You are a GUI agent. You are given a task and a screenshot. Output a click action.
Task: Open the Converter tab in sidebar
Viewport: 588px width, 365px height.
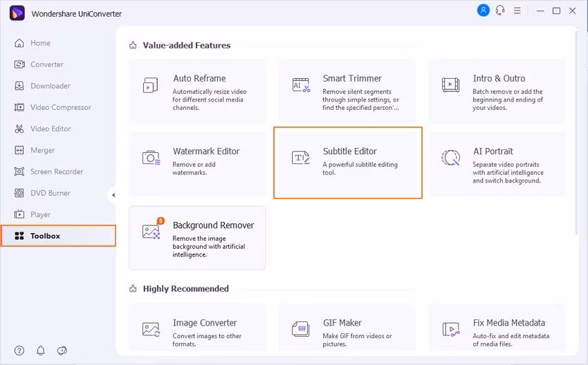coord(46,64)
